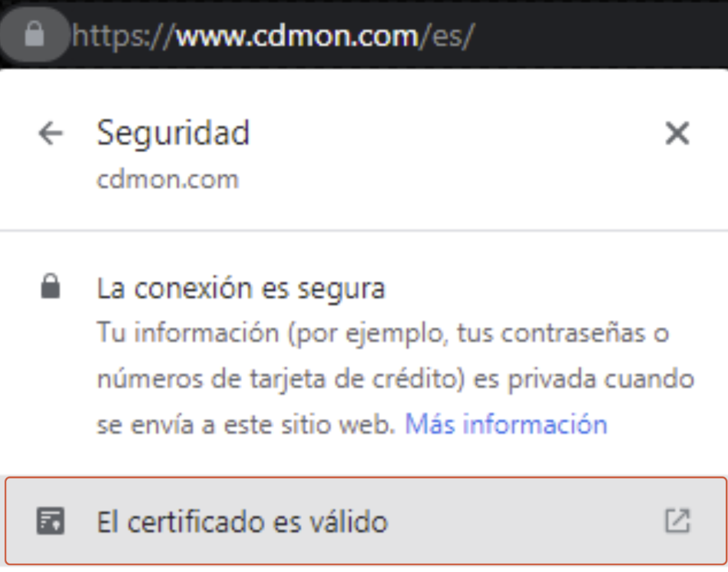Viewport: 728px width, 572px height.
Task: Click the www.cdmon.com domain in the URL
Action: 298,36
